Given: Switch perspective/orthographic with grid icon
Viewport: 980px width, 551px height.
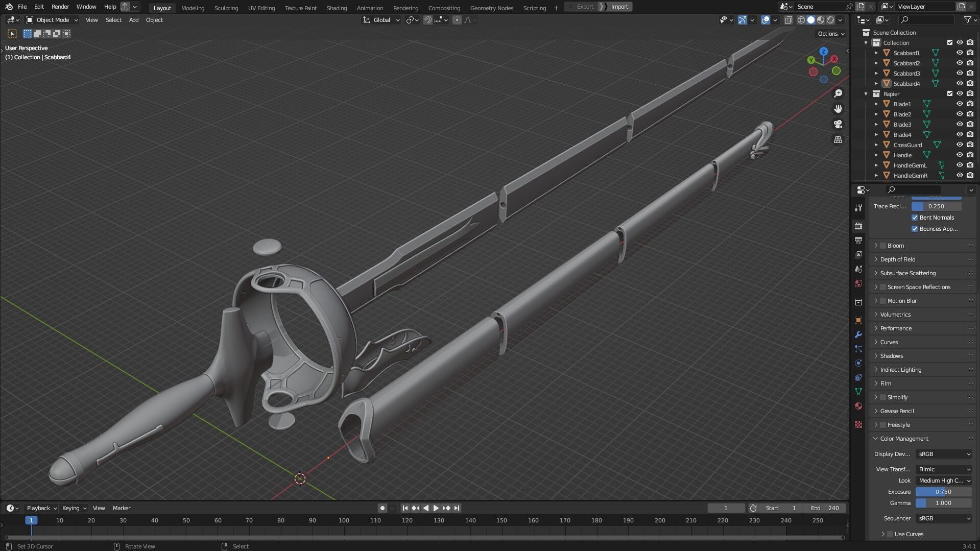Looking at the screenshot, I should 838,139.
